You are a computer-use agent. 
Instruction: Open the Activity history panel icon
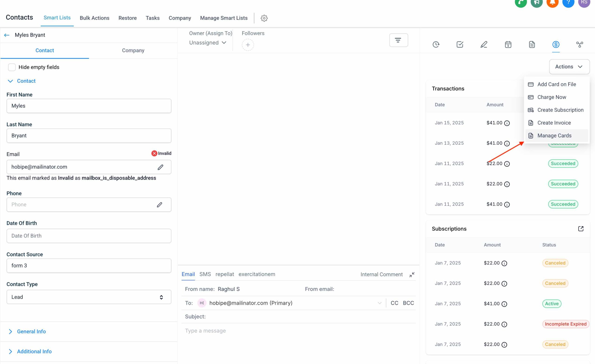pos(436,44)
